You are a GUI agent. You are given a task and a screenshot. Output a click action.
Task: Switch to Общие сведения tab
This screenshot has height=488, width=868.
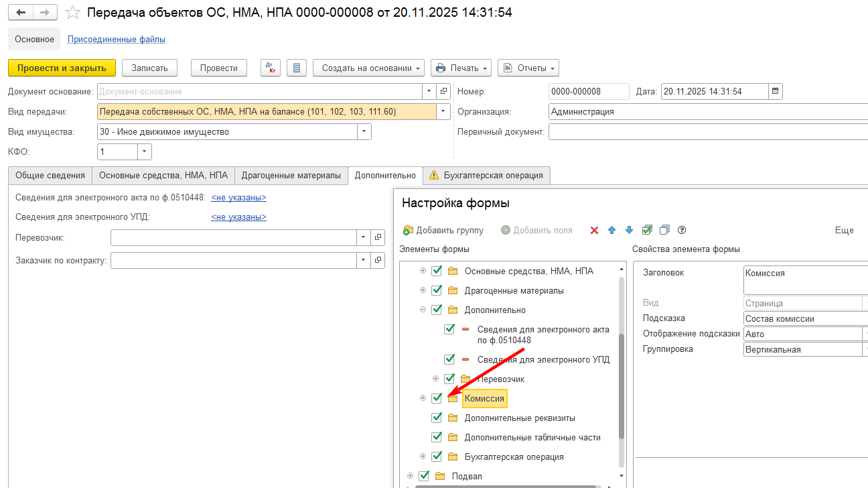point(50,175)
